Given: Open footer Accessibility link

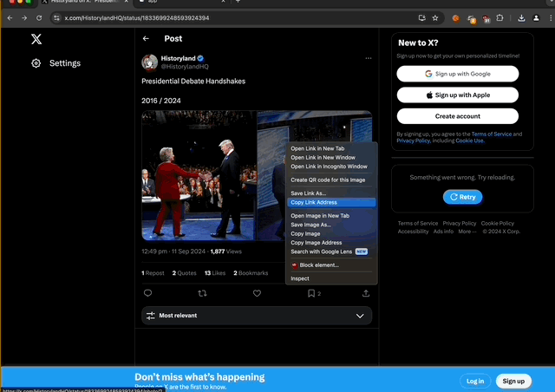Looking at the screenshot, I should (413, 232).
